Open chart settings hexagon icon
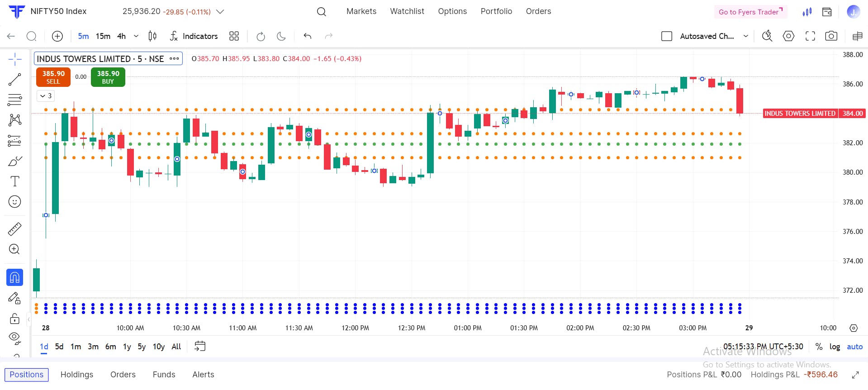Viewport: 868px width, 390px height. click(x=788, y=36)
